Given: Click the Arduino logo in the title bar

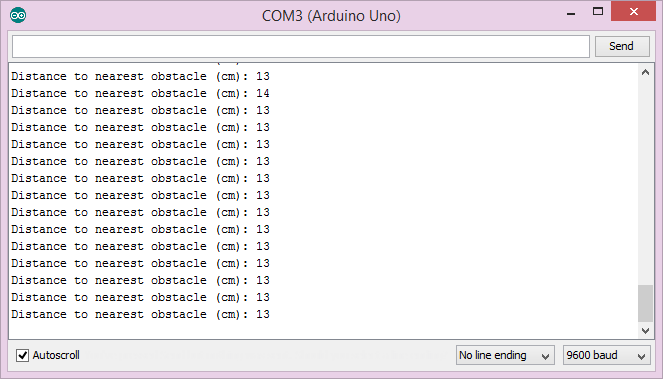Looking at the screenshot, I should coord(18,16).
